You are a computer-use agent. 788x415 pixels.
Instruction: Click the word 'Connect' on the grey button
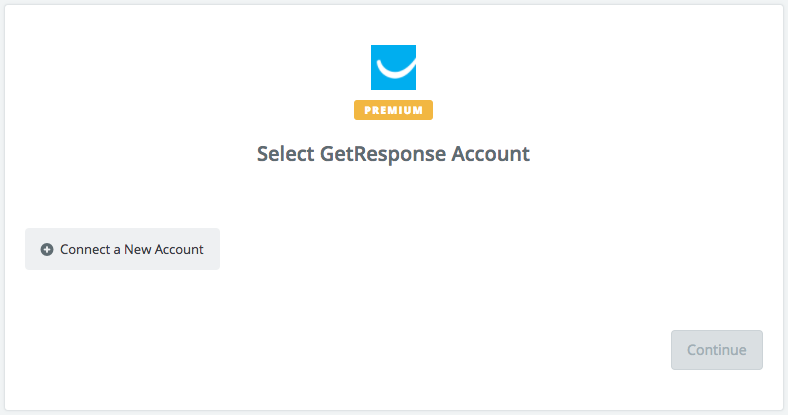[x=85, y=249]
